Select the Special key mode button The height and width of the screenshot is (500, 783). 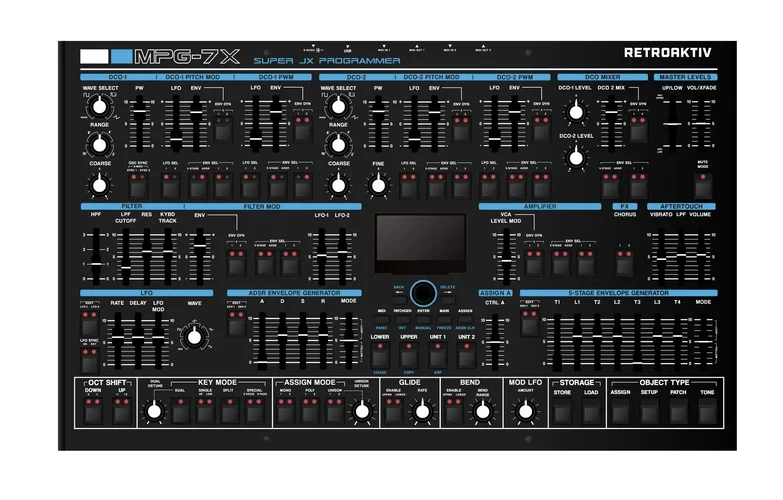255,411
